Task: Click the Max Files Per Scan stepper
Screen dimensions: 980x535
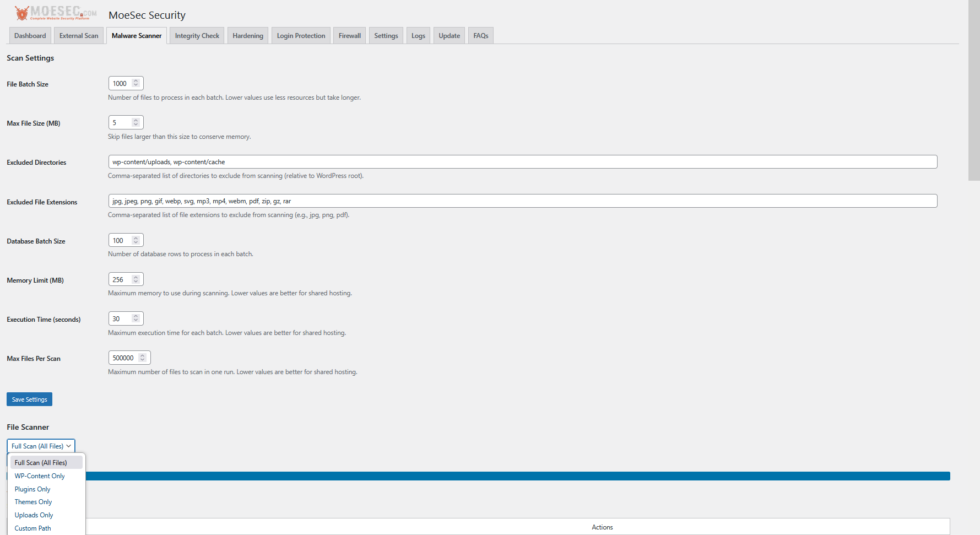Action: click(x=143, y=358)
